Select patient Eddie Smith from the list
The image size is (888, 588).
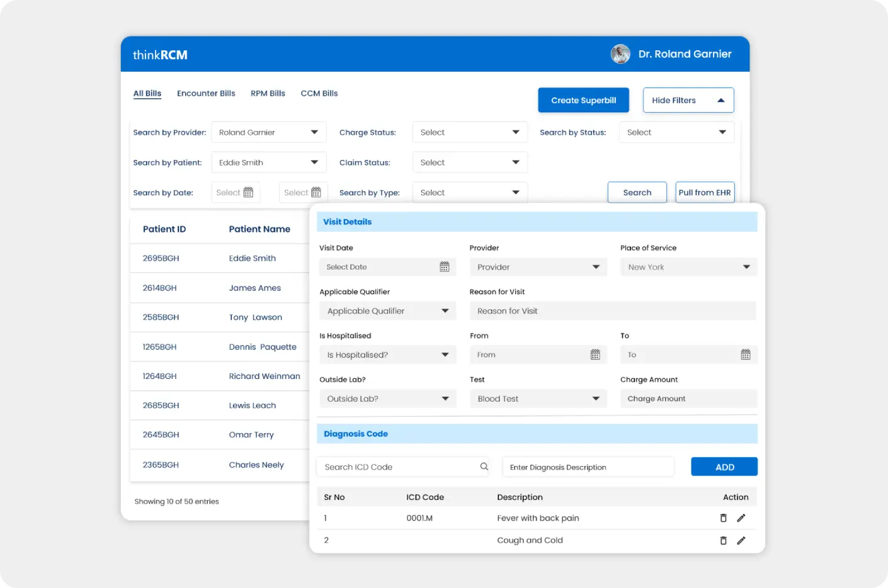coord(252,258)
